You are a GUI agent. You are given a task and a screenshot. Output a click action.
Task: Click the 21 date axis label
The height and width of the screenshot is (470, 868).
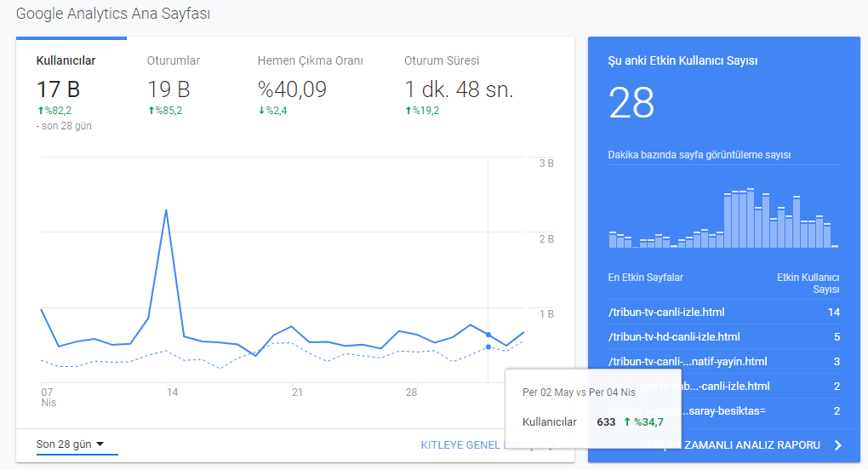pyautogui.click(x=297, y=393)
